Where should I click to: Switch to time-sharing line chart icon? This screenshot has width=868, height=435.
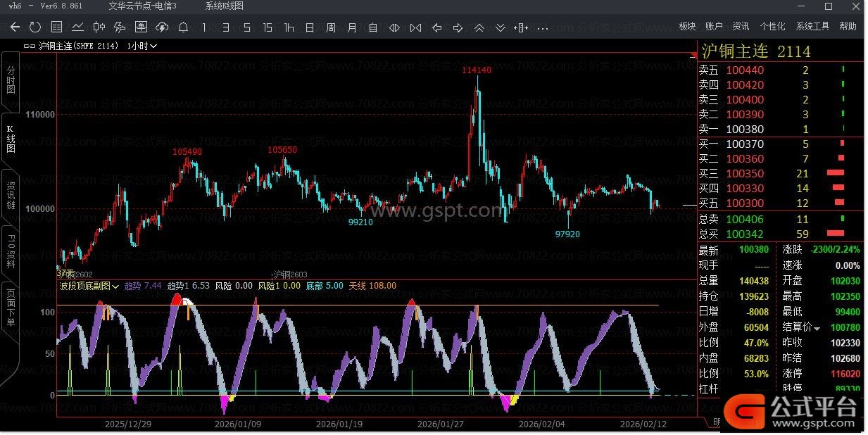coord(77,27)
